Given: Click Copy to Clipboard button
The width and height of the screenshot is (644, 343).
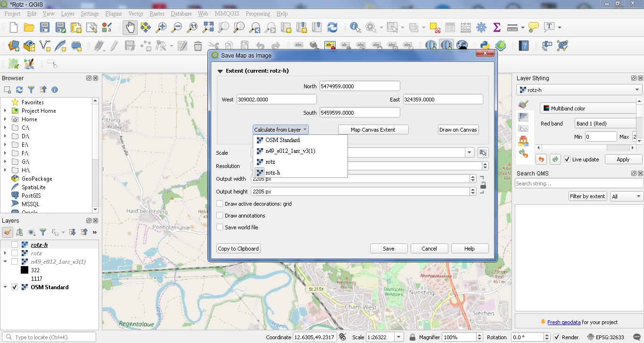Looking at the screenshot, I should pyautogui.click(x=238, y=249).
